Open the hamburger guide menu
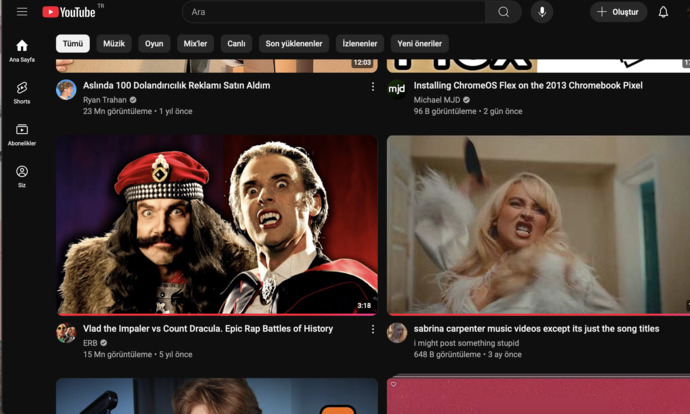 click(22, 12)
